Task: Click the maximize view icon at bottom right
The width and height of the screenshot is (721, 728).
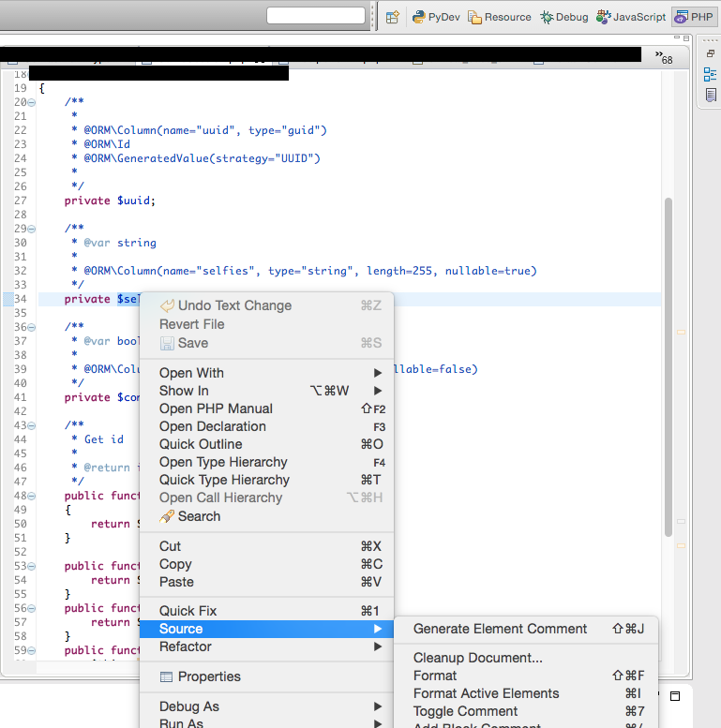Action: (675, 696)
